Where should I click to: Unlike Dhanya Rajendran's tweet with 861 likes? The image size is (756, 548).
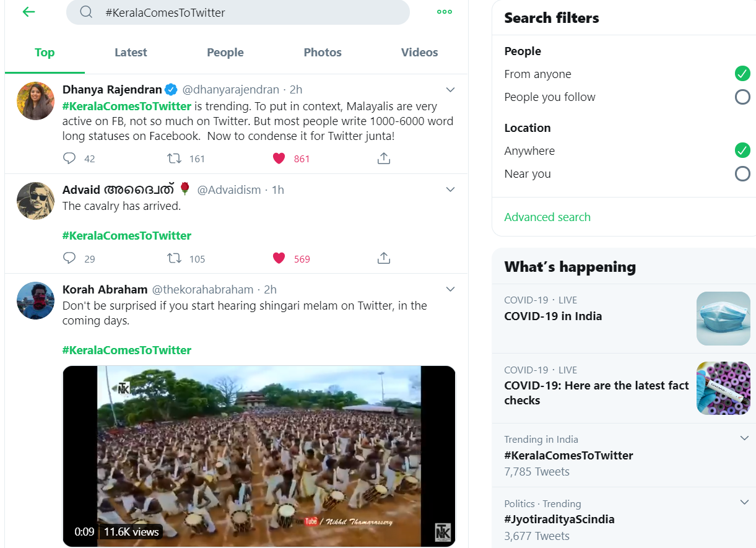[x=279, y=159]
